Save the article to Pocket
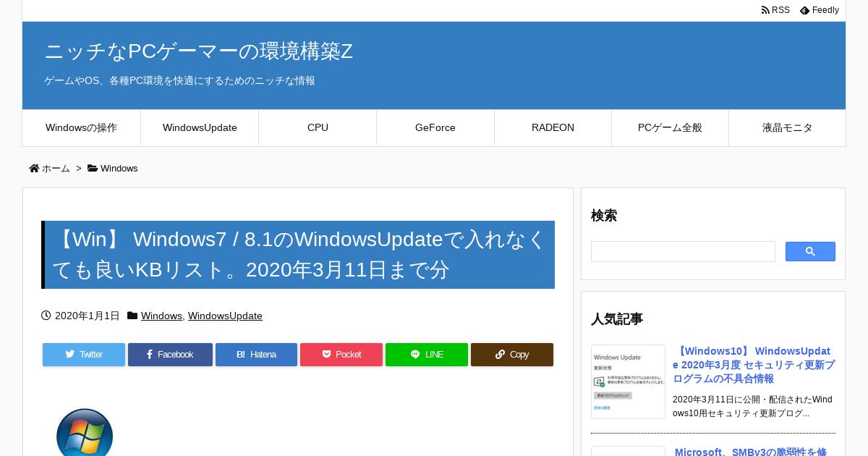868x456 pixels. pos(341,355)
